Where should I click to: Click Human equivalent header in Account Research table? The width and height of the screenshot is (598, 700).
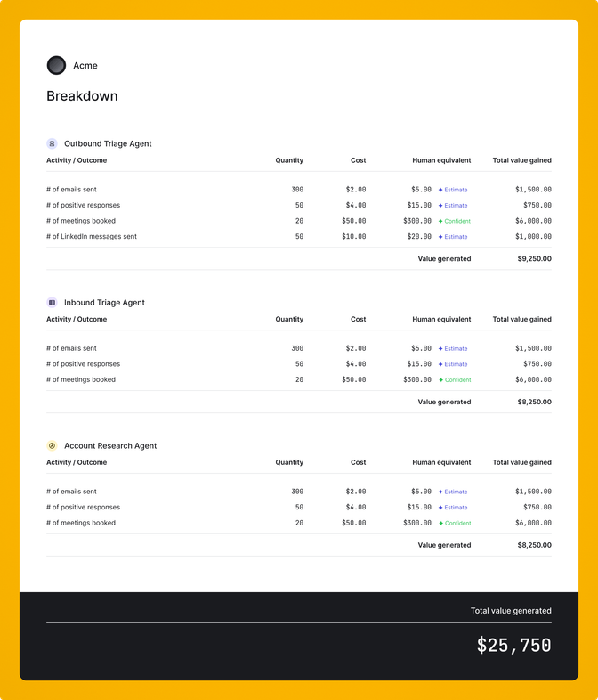pyautogui.click(x=441, y=462)
